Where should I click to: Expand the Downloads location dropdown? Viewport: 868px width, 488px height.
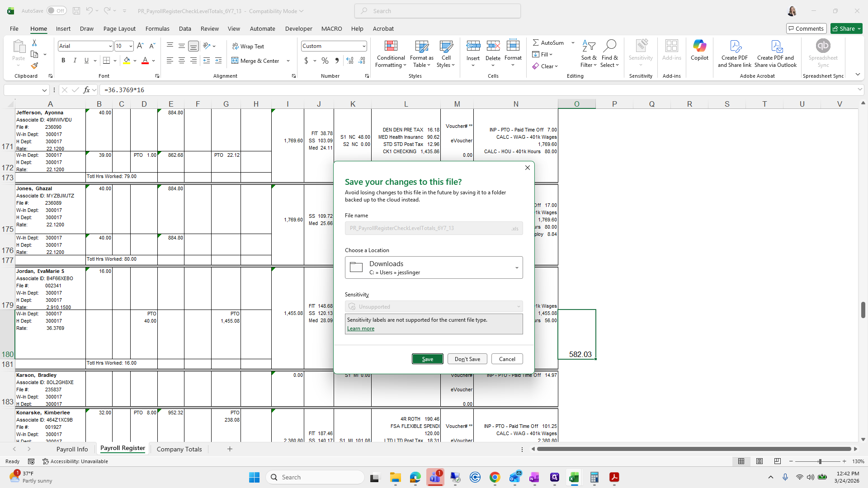coord(517,267)
